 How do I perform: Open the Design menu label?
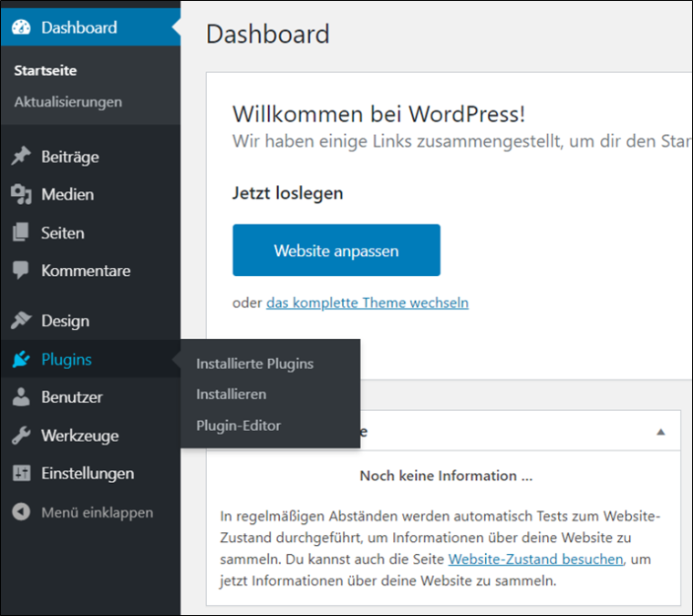point(65,321)
